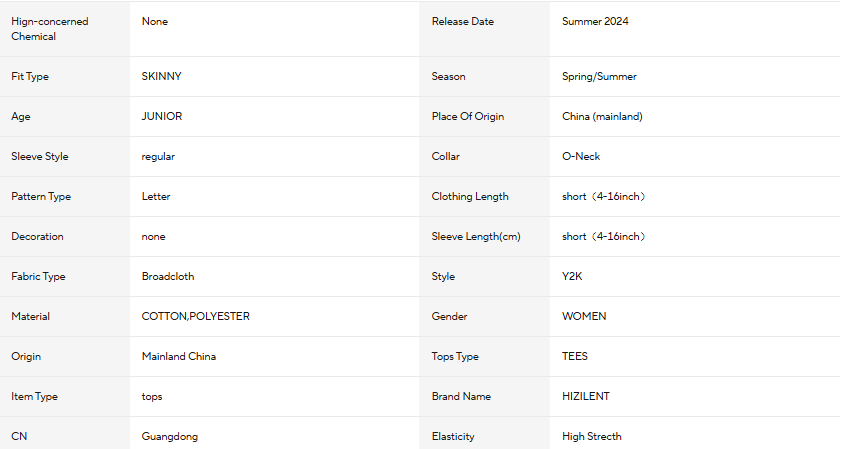Select the 'Mainland China' origin value
The height and width of the screenshot is (449, 852).
179,357
